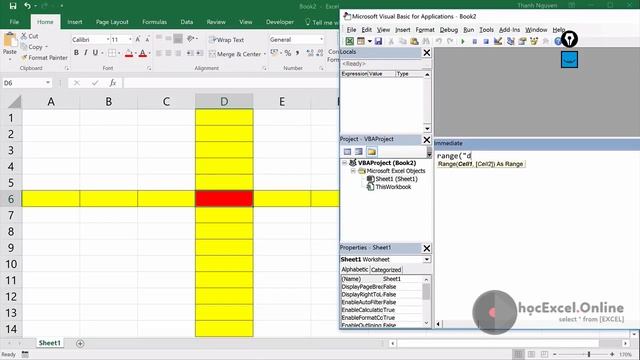Click Cut in Excel Clipboard group
The height and width of the screenshot is (360, 640).
(x=29, y=36)
